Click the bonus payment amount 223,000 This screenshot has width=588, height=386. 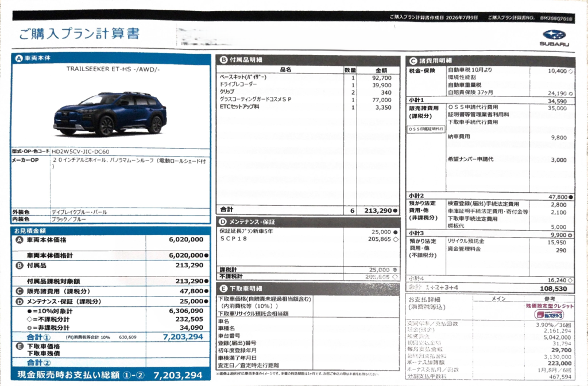tap(559, 363)
